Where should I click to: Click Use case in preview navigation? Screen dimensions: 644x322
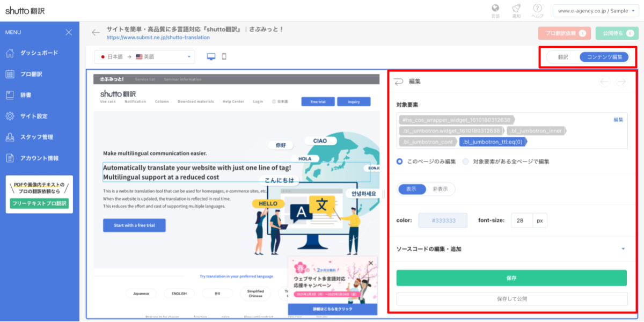point(107,101)
